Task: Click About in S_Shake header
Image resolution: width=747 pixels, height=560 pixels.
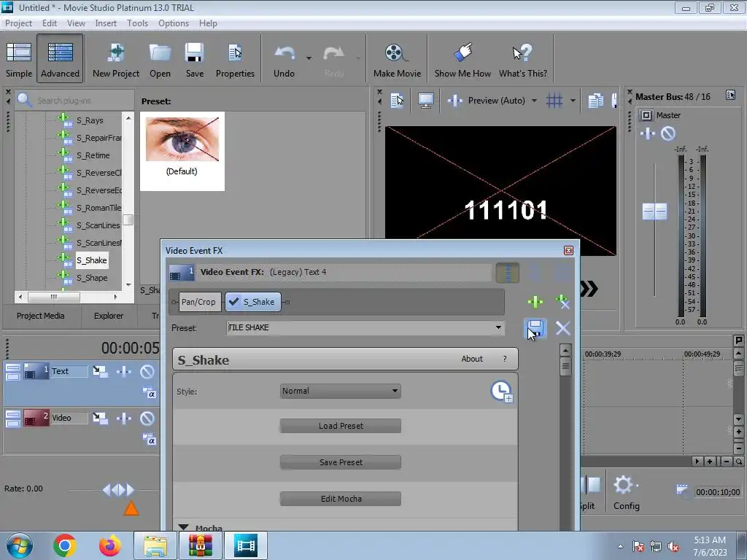Action: click(x=472, y=359)
